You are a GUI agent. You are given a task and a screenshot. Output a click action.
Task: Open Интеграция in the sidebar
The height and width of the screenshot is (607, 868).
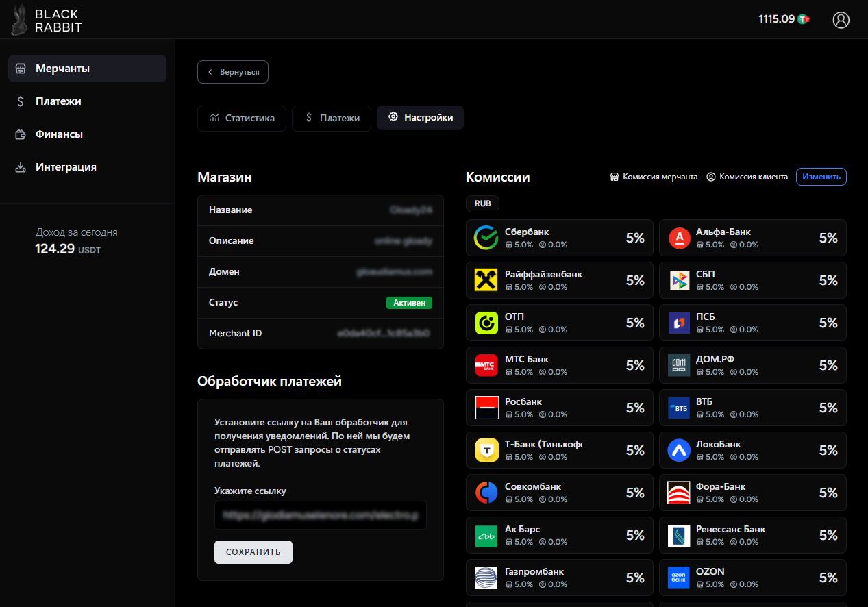pyautogui.click(x=87, y=167)
